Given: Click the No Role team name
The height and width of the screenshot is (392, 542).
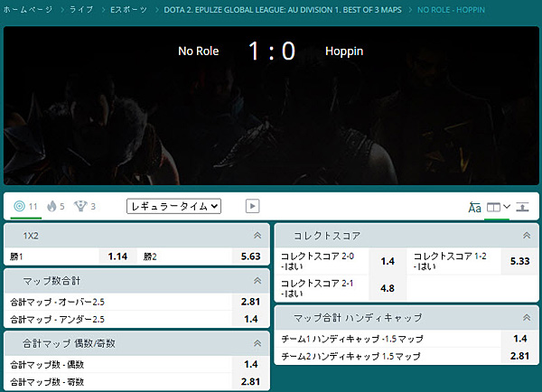Looking at the screenshot, I should coord(199,51).
